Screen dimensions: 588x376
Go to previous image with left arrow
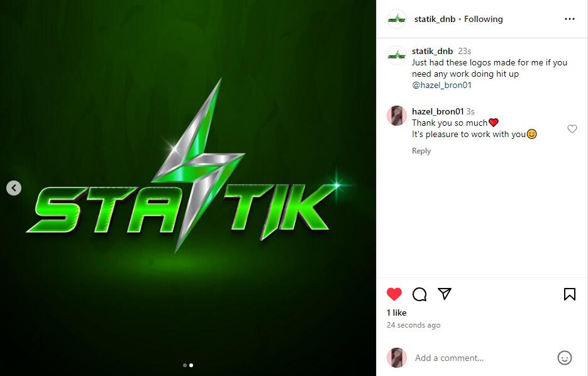[14, 188]
